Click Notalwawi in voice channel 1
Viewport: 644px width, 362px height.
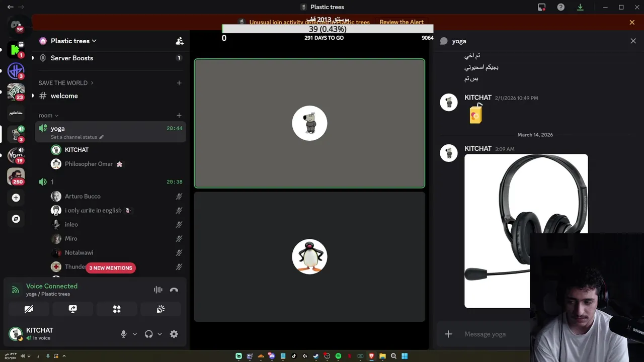118,253
